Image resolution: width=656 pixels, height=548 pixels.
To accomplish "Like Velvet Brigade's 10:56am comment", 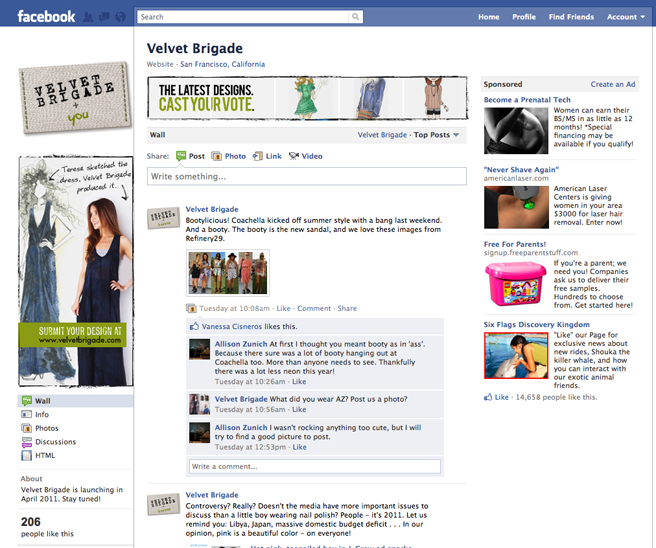I will [299, 410].
